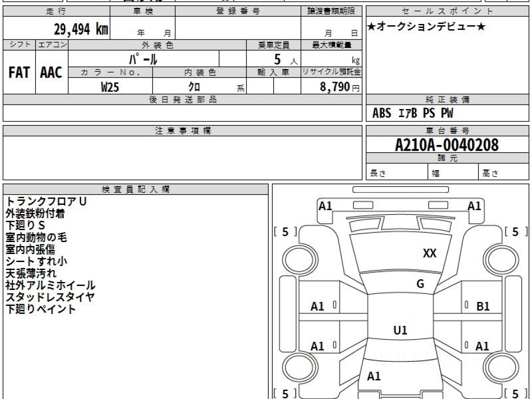Select the inspector note 下廻りS
Image resolution: width=532 pixels, height=399 pixels.
[x=25, y=226]
